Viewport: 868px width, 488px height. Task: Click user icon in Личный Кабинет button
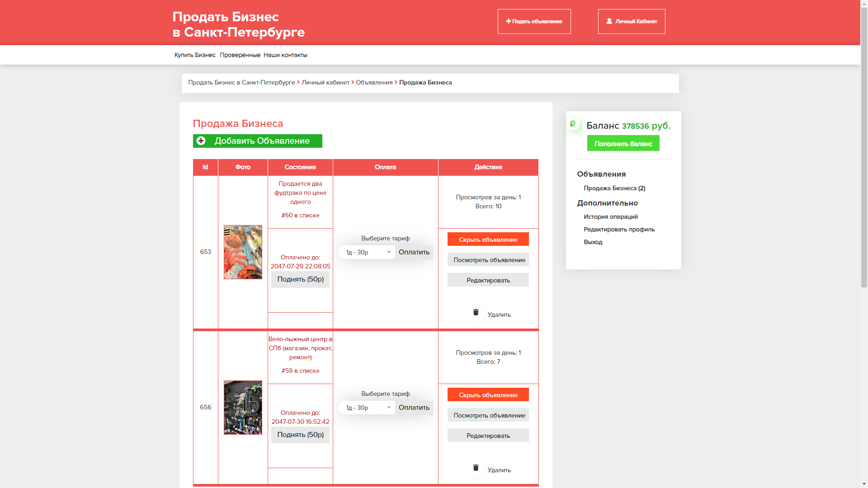(609, 21)
